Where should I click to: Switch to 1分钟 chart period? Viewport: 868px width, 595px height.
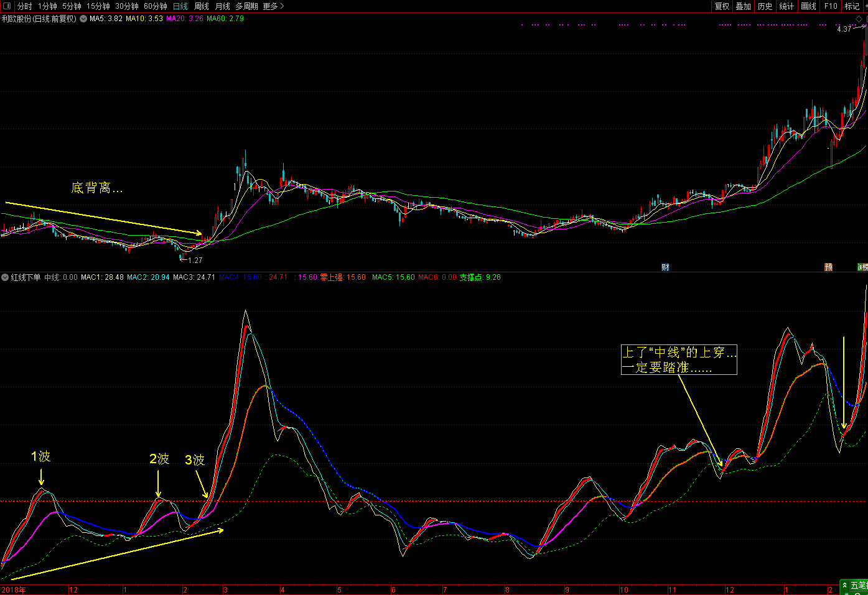(47, 6)
